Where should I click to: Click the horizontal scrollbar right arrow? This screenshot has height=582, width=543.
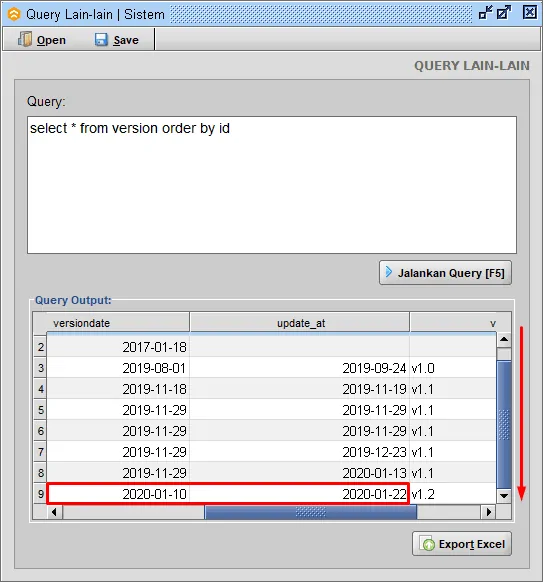pyautogui.click(x=488, y=512)
